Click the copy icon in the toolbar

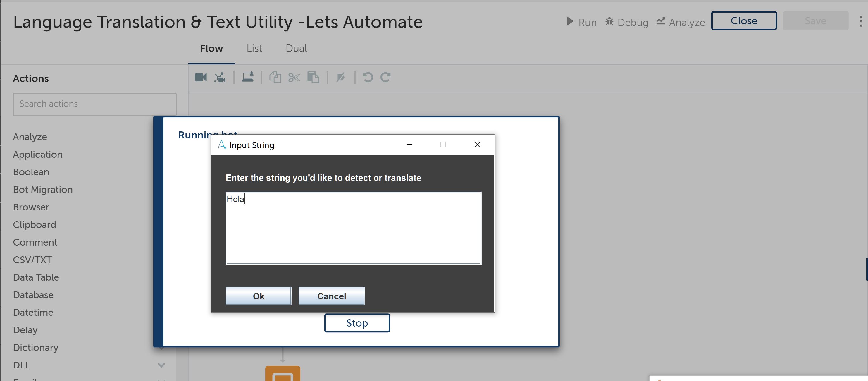[275, 77]
